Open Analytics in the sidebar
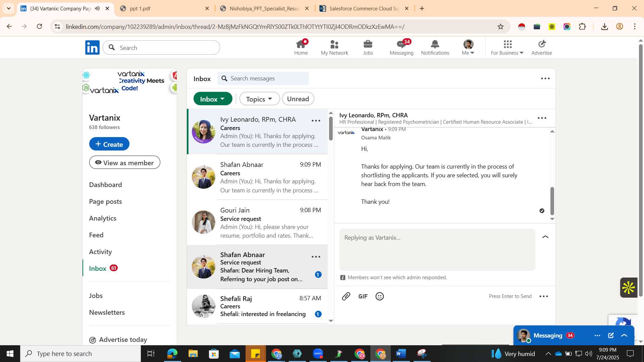644x362 pixels. (103, 218)
